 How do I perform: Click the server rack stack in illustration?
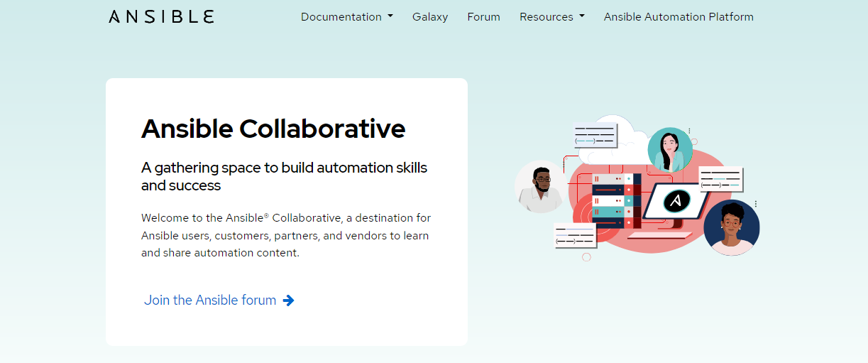[616, 200]
